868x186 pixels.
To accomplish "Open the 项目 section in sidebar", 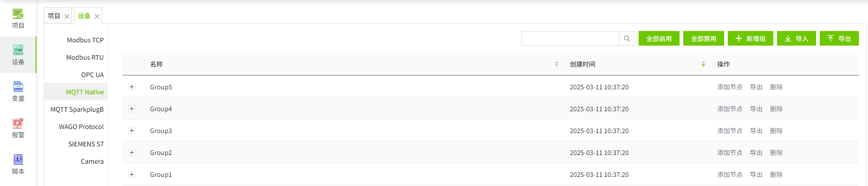I will 18,18.
